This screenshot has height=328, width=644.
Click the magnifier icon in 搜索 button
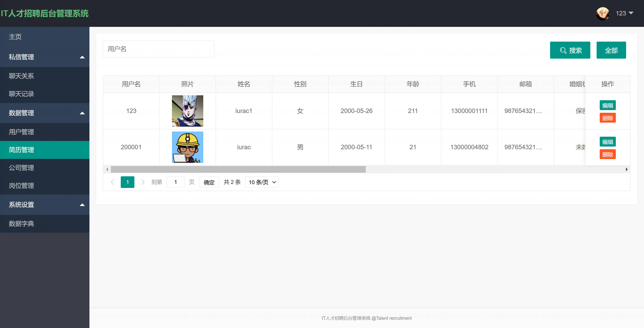[563, 51]
